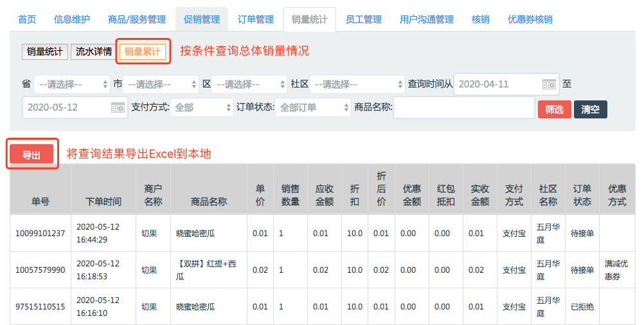
Task: Expand the 社区 community dropdown
Action: coord(357,85)
